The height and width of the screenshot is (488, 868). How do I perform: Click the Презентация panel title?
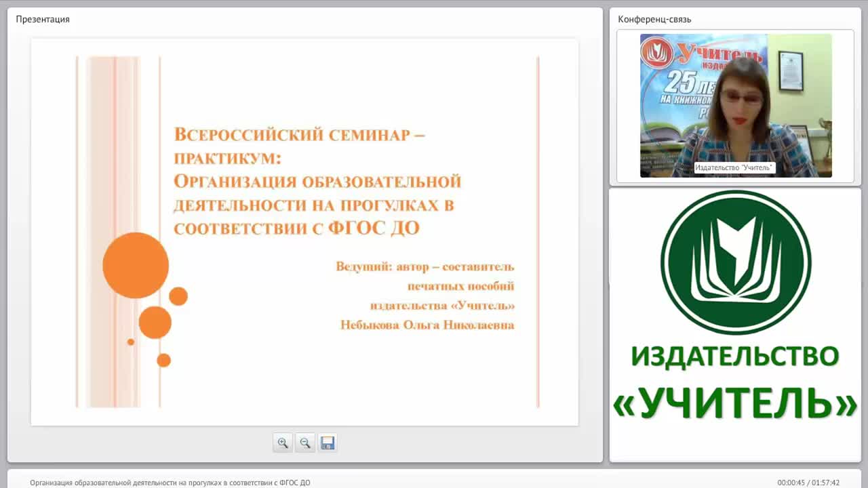pos(43,19)
